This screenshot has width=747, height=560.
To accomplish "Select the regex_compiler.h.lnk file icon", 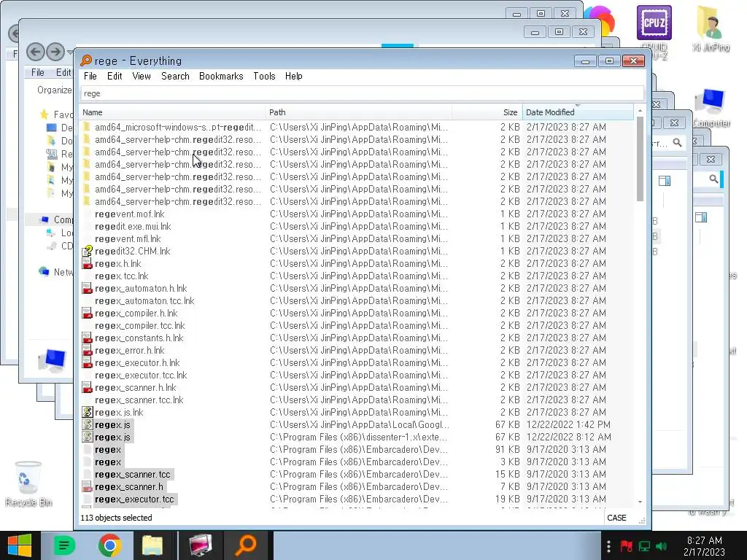I will [88, 313].
